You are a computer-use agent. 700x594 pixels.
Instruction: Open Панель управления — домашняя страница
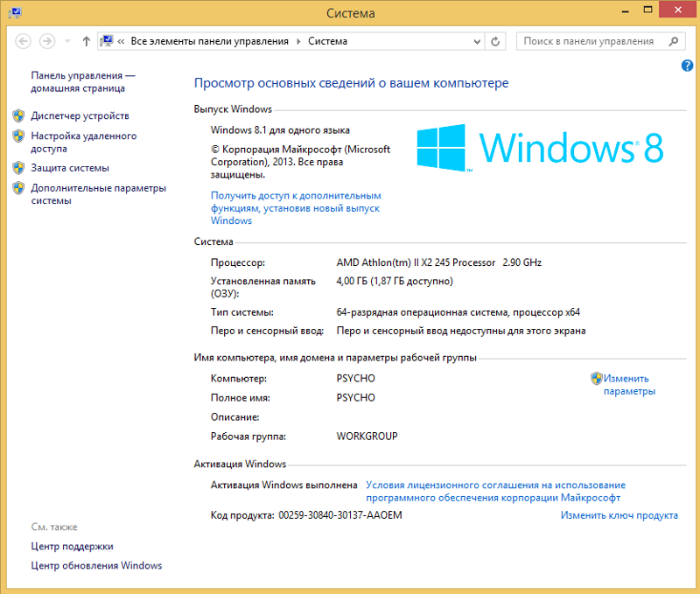tap(83, 81)
